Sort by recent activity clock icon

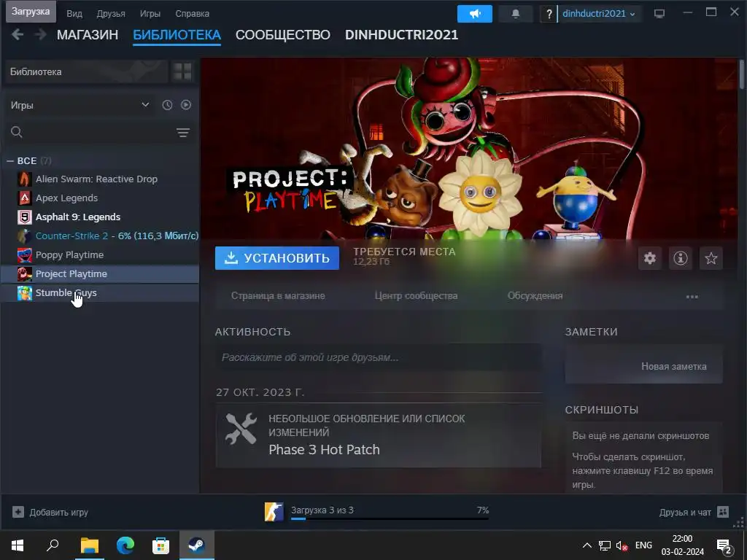[x=167, y=105]
